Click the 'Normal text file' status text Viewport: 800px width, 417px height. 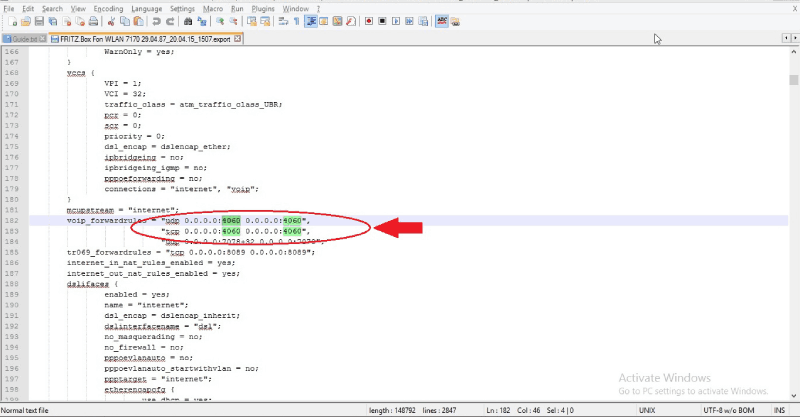(24, 410)
